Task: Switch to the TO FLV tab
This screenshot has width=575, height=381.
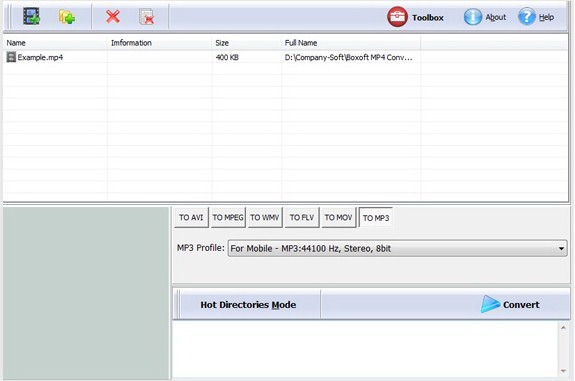Action: pyautogui.click(x=302, y=217)
